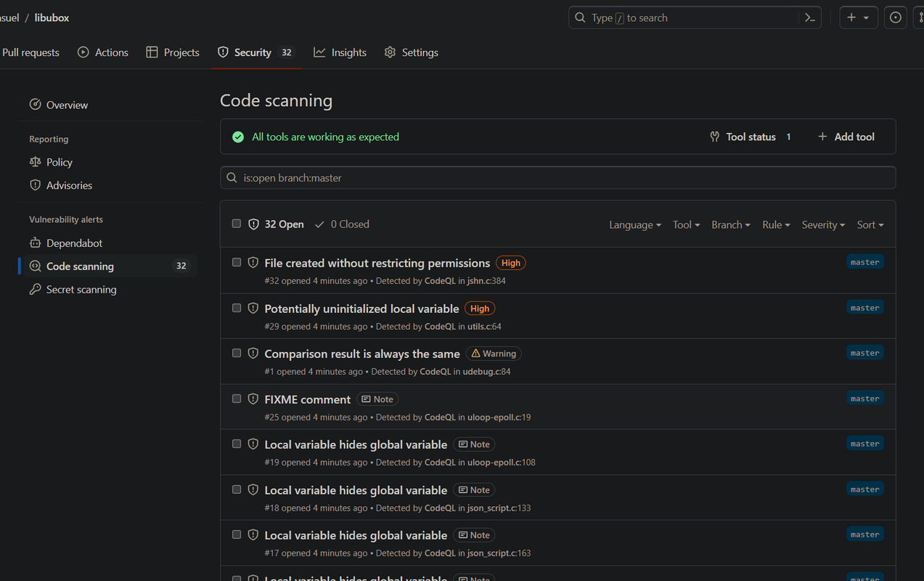The height and width of the screenshot is (581, 924).
Task: Open the Language filter dropdown
Action: pos(635,225)
